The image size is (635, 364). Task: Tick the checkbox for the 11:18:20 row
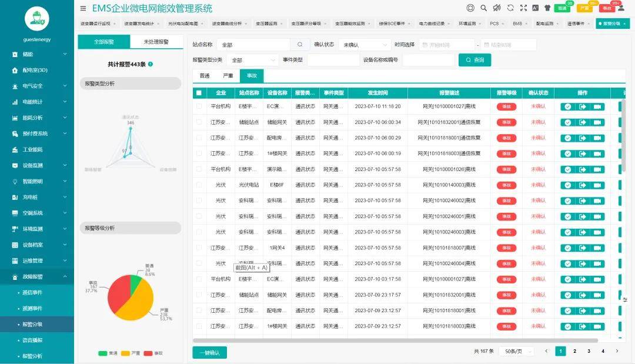pos(199,106)
